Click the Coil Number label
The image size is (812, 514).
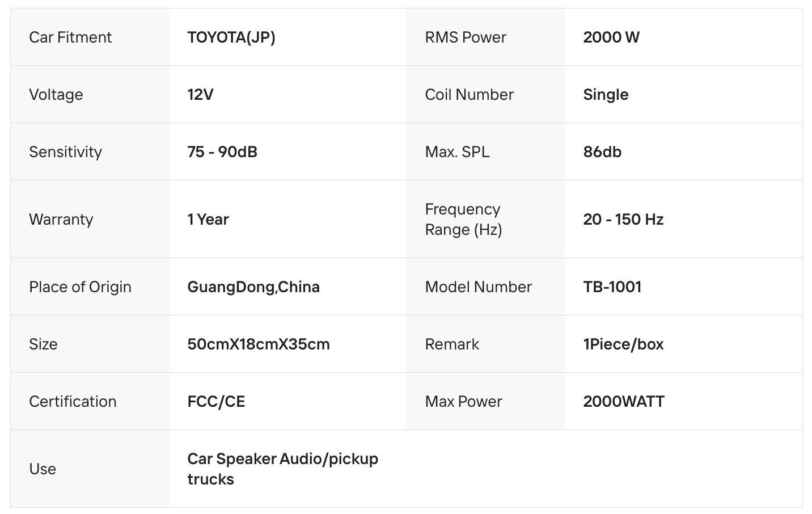(470, 95)
